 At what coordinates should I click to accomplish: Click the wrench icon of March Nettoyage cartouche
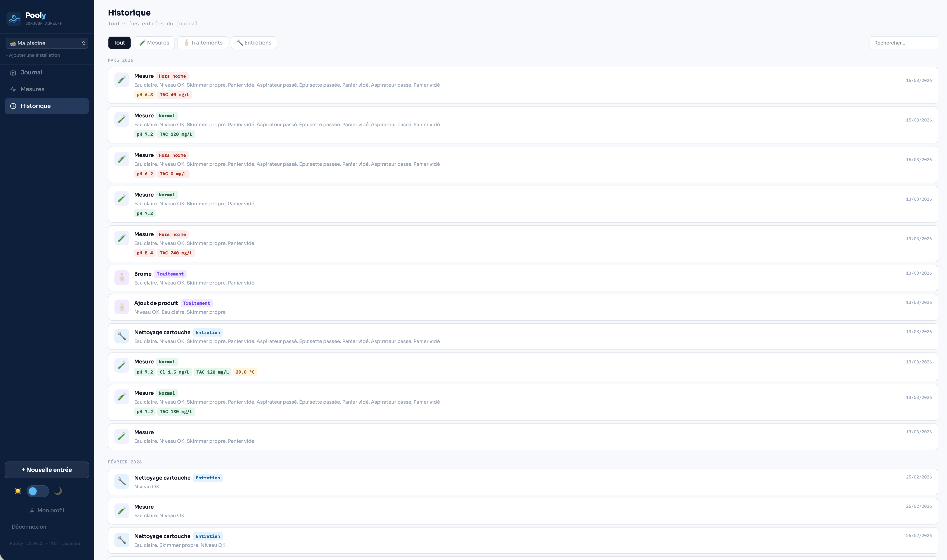122,336
